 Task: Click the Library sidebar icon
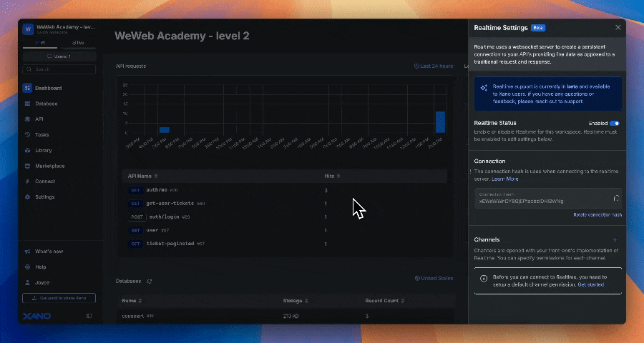click(27, 150)
